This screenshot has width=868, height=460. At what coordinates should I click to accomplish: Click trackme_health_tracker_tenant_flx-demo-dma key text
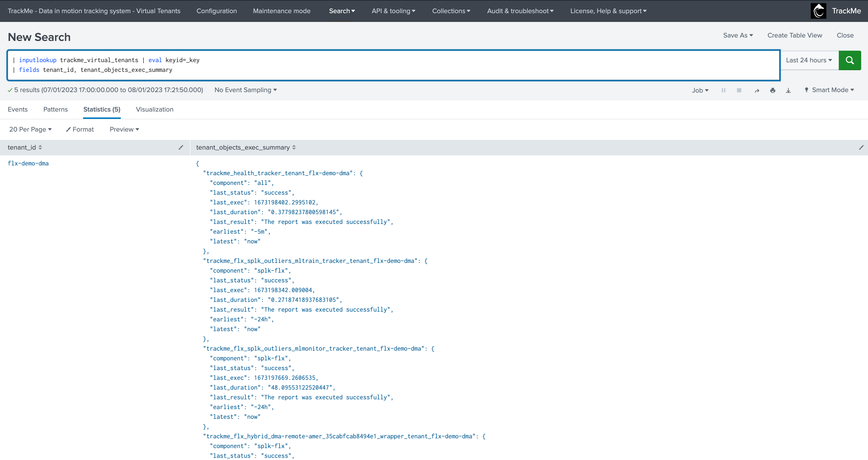pyautogui.click(x=278, y=173)
